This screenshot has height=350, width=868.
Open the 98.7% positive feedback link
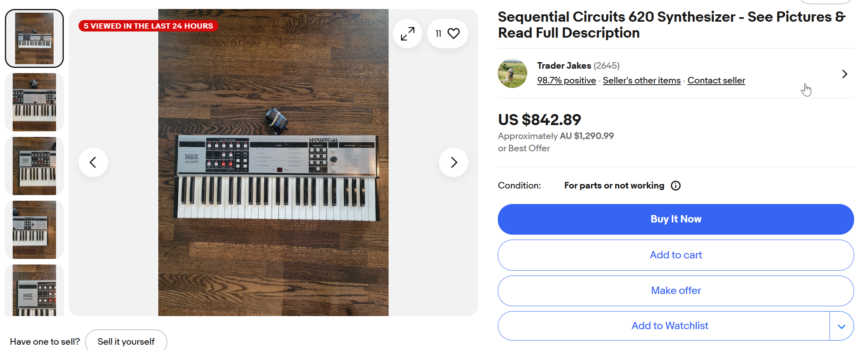[566, 81]
